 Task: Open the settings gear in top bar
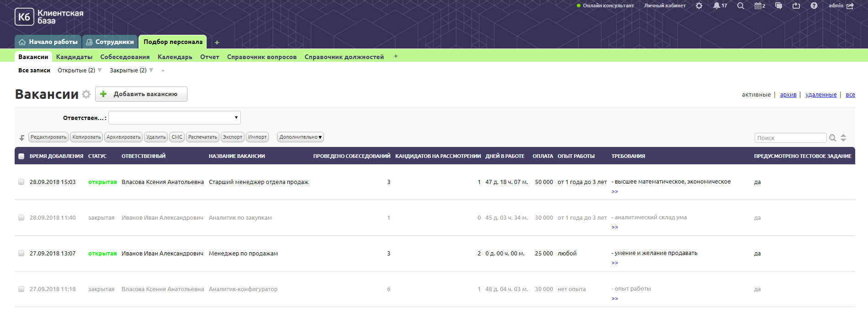pyautogui.click(x=699, y=6)
